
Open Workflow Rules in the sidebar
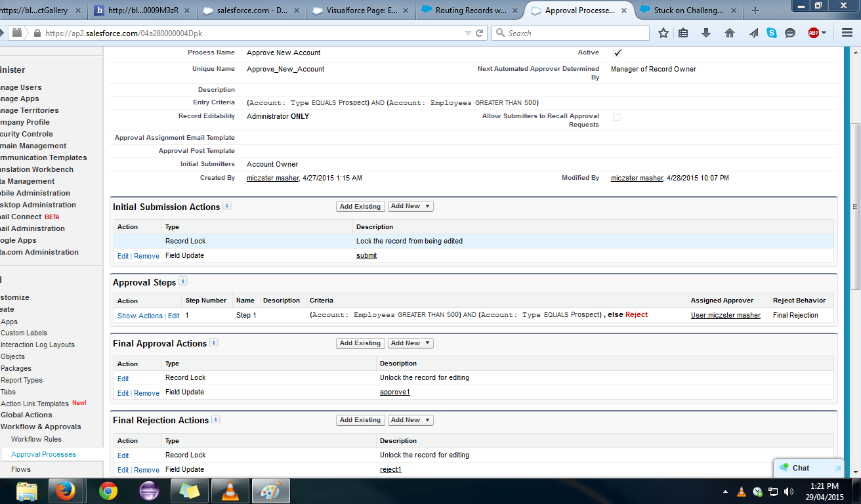(x=36, y=439)
